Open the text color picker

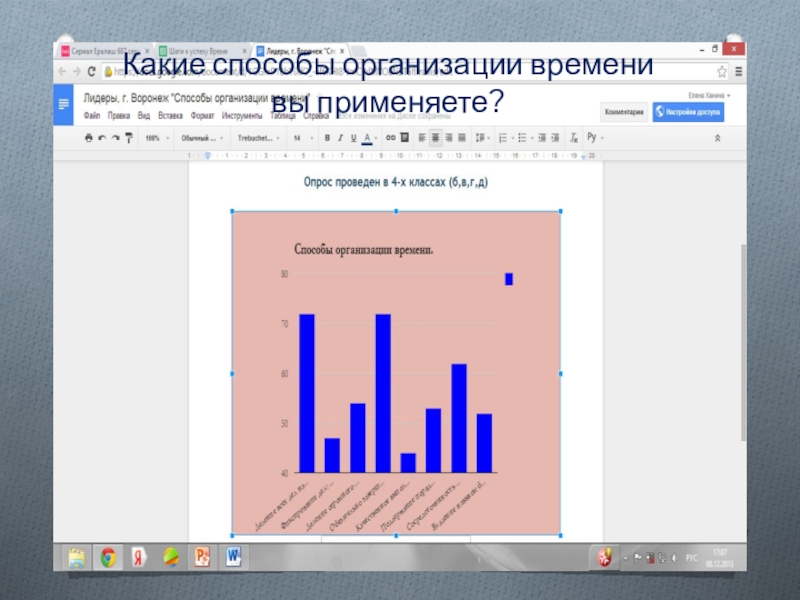[x=367, y=138]
